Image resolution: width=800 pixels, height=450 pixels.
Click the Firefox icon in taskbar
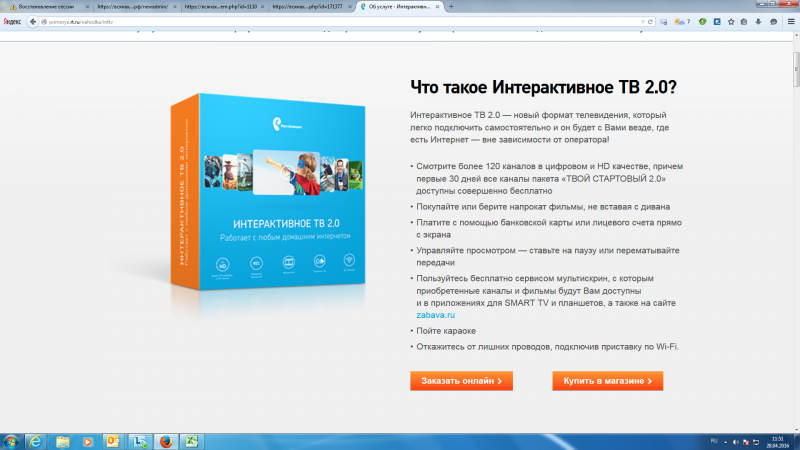point(164,441)
